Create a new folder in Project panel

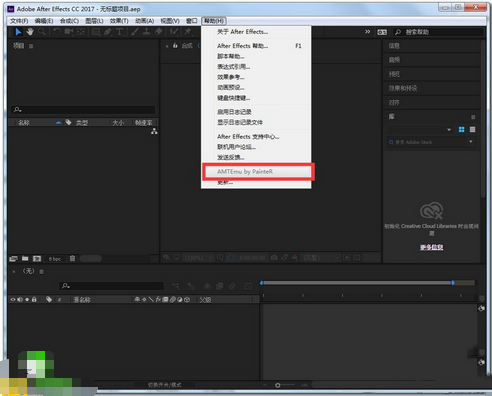(25, 258)
